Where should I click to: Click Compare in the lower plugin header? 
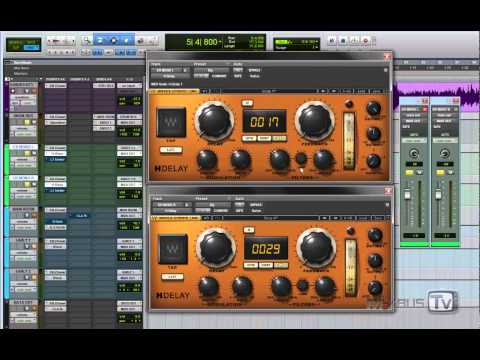point(221,211)
